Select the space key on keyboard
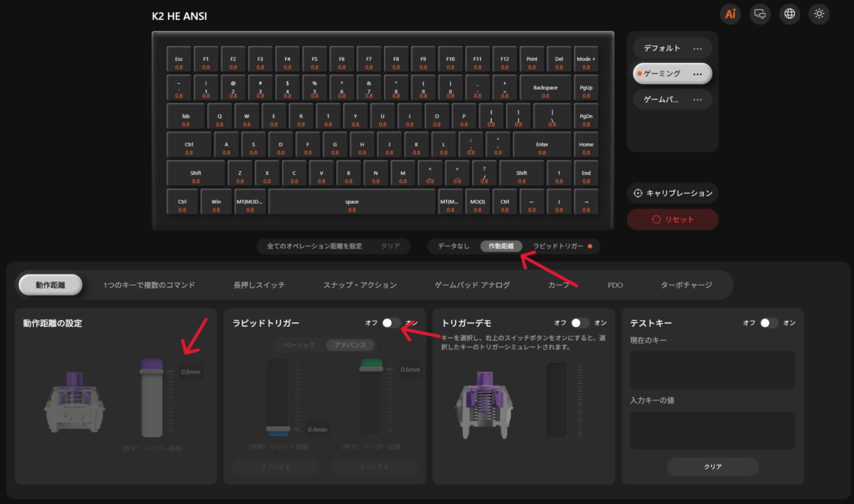This screenshot has width=854, height=504. [352, 202]
